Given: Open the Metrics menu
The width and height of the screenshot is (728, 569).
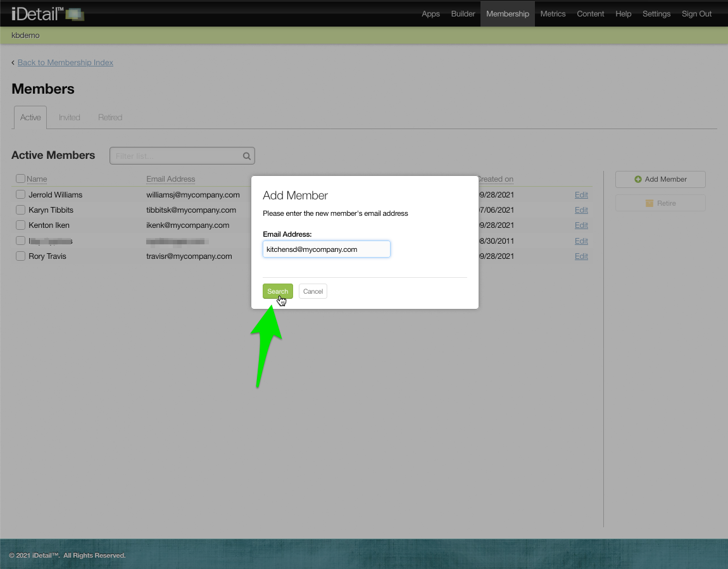Looking at the screenshot, I should (x=553, y=14).
